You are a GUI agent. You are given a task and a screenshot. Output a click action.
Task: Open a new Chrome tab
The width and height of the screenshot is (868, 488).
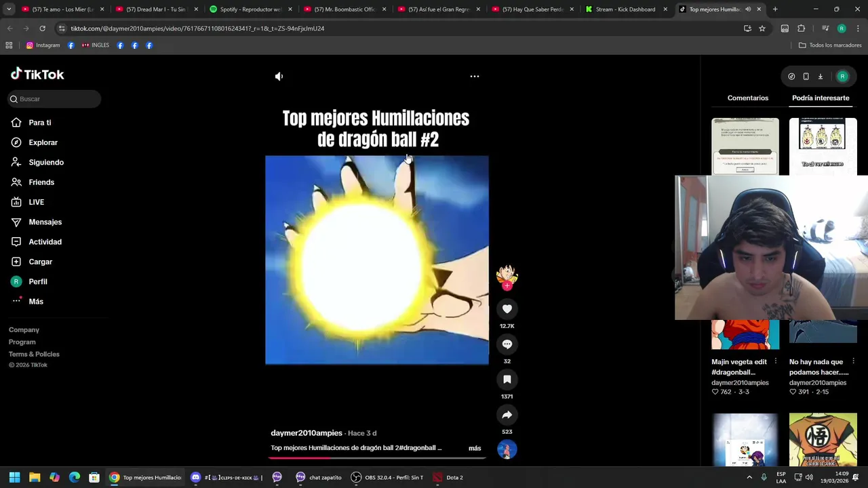pos(775,9)
